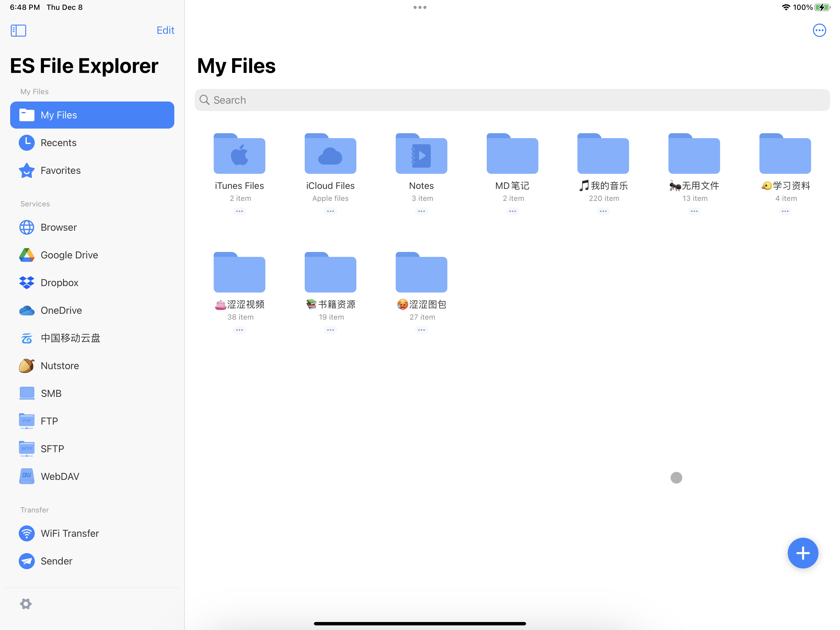Toggle the sidebar visibility

click(x=18, y=30)
